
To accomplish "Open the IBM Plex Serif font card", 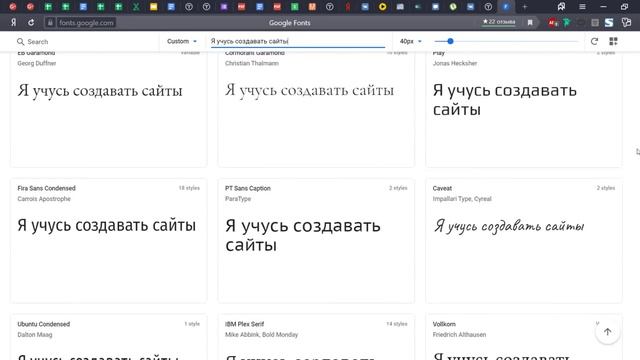I will click(x=316, y=337).
